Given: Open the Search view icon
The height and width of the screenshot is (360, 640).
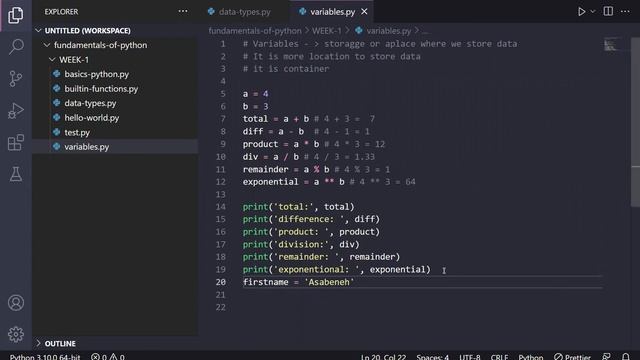Looking at the screenshot, I should pos(16,47).
